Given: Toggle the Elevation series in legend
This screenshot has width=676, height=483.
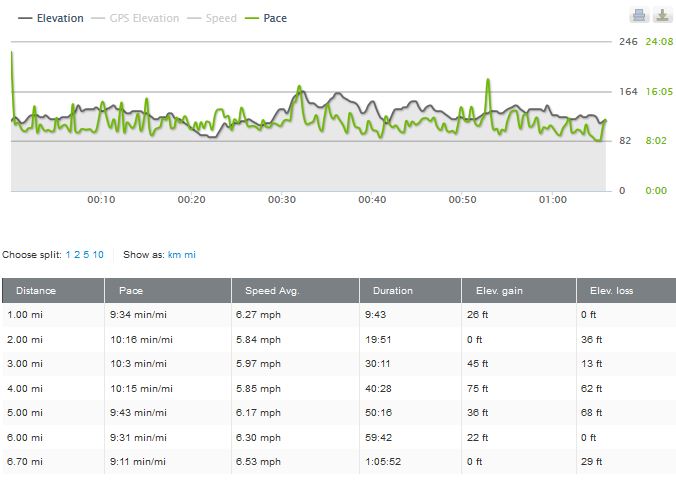Looking at the screenshot, I should coord(52,18).
